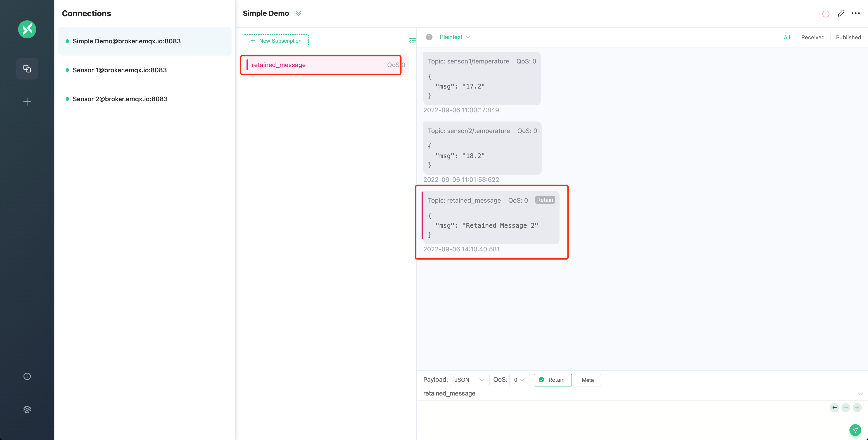The image size is (868, 440).
Task: Open the About info icon
Action: (27, 376)
